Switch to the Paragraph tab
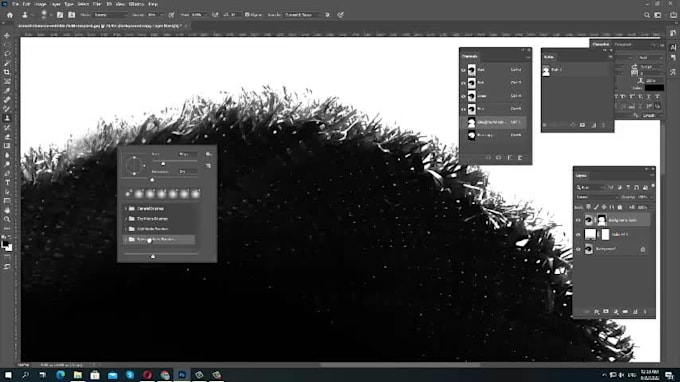 (623, 44)
